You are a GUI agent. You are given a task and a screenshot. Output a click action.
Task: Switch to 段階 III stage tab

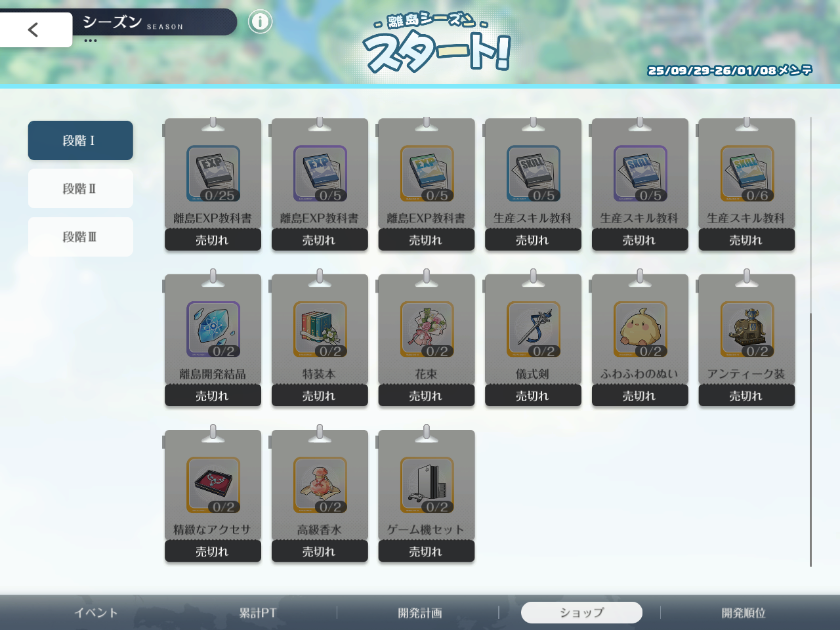pos(80,237)
